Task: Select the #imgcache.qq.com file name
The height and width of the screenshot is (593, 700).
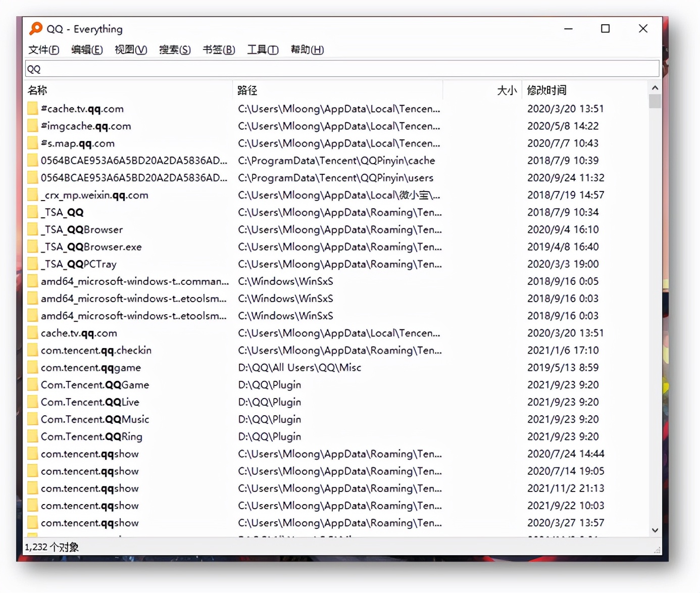Action: (86, 126)
